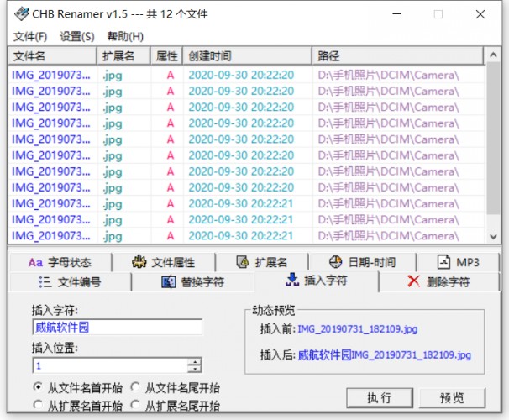Open the 帮助(H) menu
Image resolution: width=509 pixels, height=420 pixels.
(x=125, y=36)
